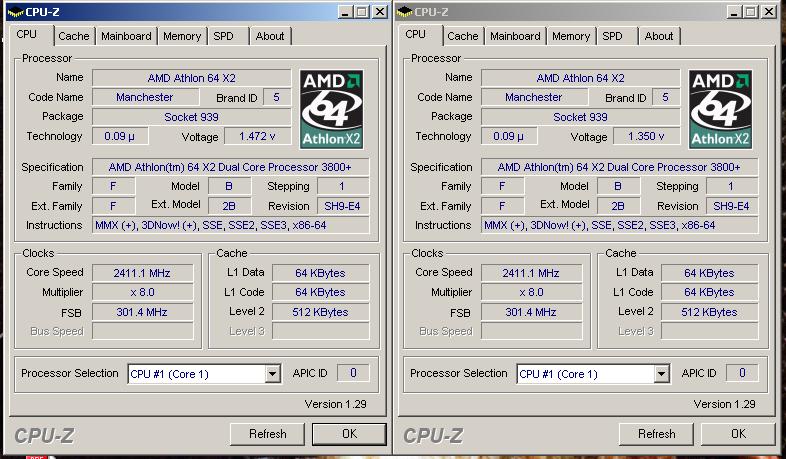Open the About tab in left window
The width and height of the screenshot is (786, 459).
tap(270, 36)
